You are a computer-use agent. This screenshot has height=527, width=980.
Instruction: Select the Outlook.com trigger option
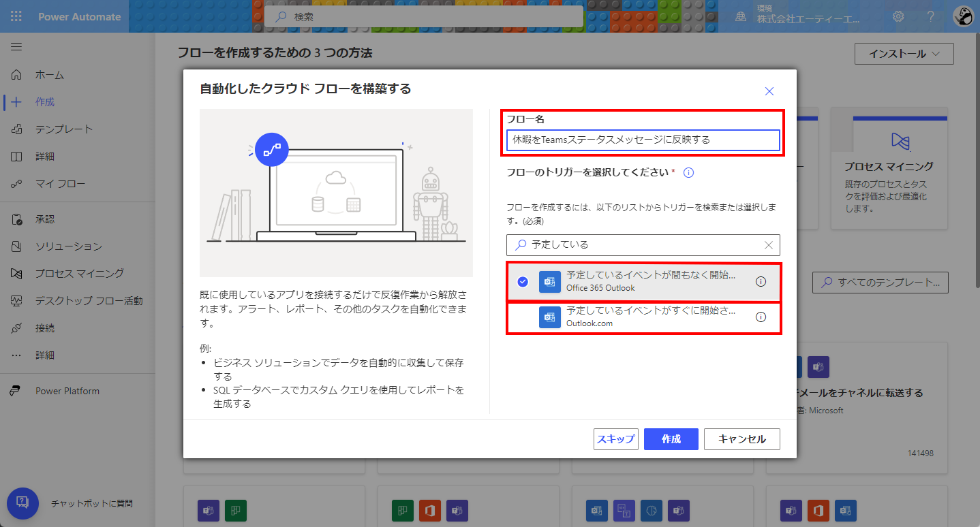click(643, 317)
